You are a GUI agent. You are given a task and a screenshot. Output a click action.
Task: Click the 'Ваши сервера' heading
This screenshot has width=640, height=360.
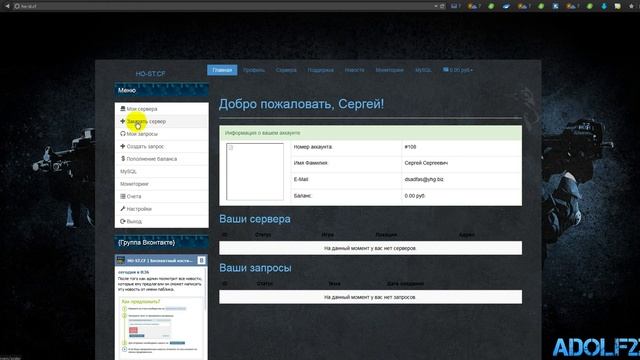pos(255,219)
